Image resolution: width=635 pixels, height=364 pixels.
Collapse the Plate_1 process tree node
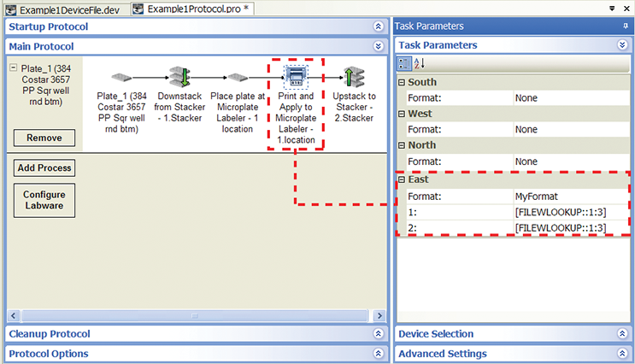pos(15,68)
